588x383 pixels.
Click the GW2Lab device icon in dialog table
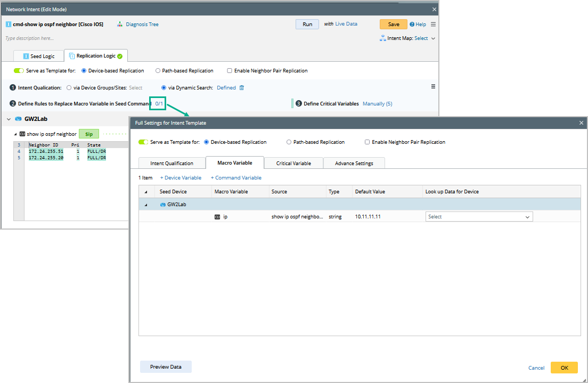point(162,205)
